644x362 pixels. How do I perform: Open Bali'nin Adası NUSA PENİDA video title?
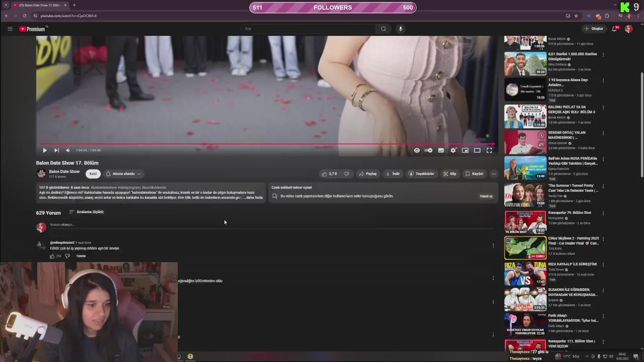pos(573,161)
